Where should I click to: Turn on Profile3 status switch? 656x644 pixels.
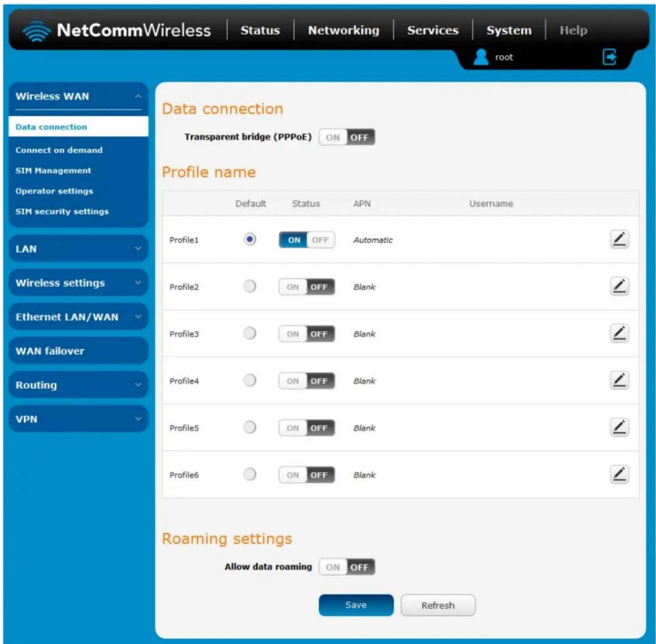[x=307, y=334]
